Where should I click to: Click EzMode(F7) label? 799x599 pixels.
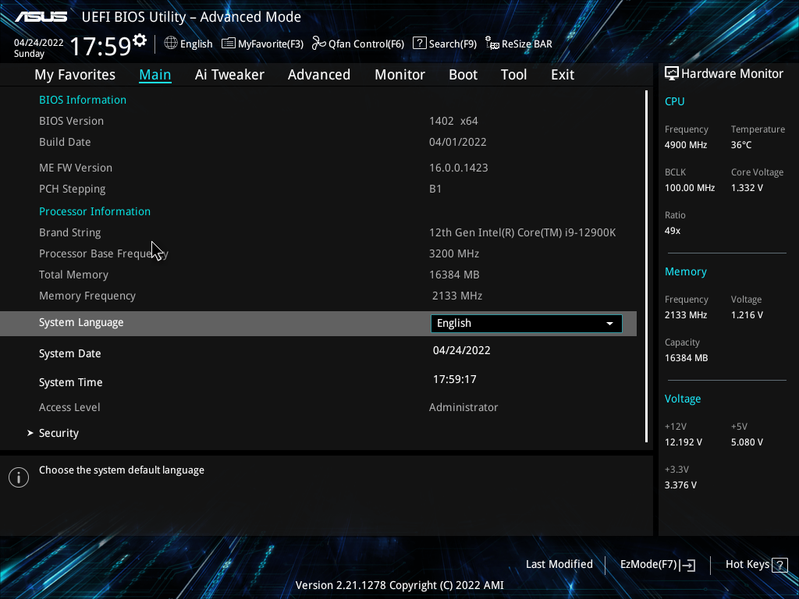(x=648, y=564)
